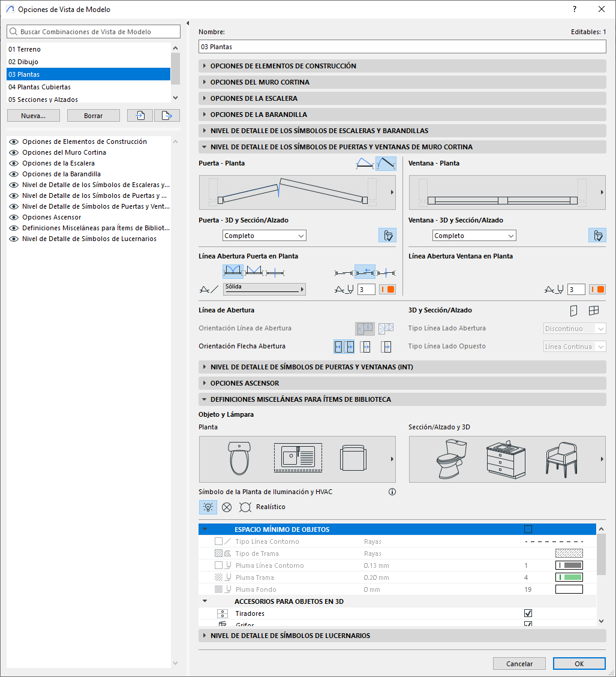Click the override icon next to Ventana 3D dropdown
The width and height of the screenshot is (616, 677).
(597, 236)
